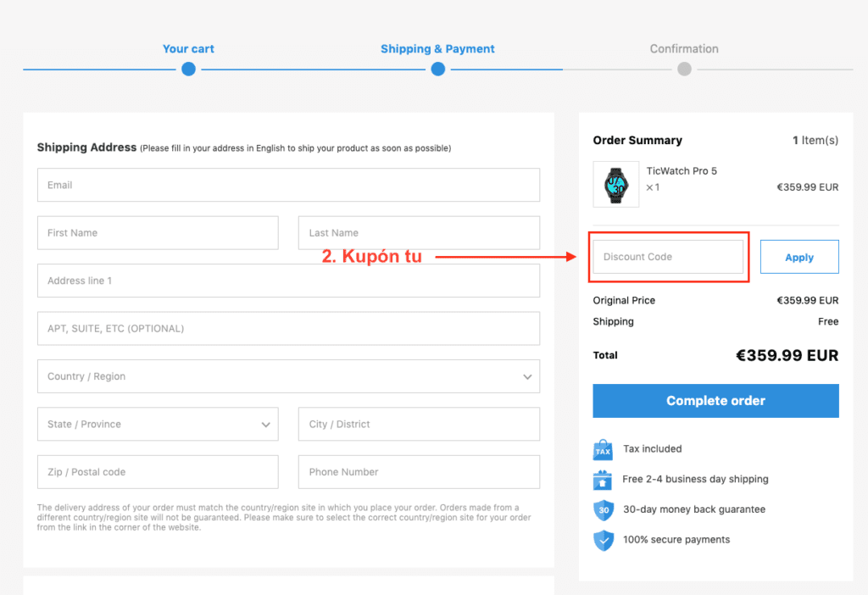Focus the First Name input
868x595 pixels.
pos(158,233)
